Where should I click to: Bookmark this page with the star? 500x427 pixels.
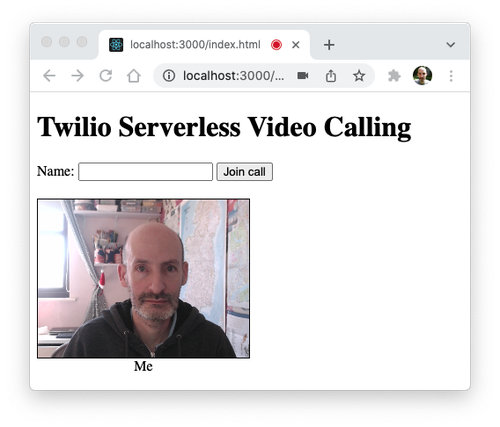click(359, 76)
